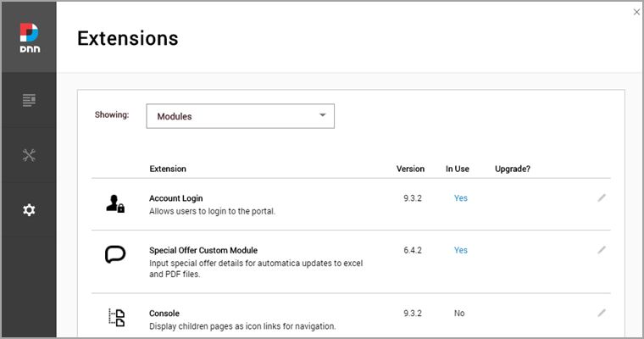Click the Extension column header
644x339 pixels.
click(x=168, y=169)
